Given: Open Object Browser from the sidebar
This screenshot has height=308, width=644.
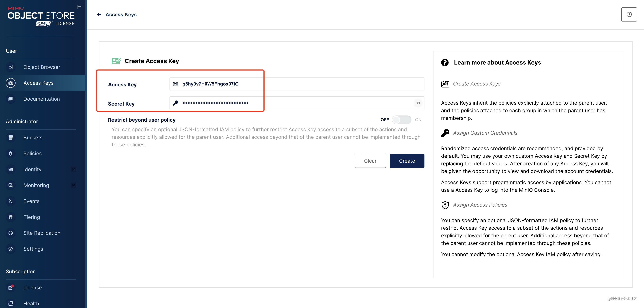Looking at the screenshot, I should click(x=42, y=67).
